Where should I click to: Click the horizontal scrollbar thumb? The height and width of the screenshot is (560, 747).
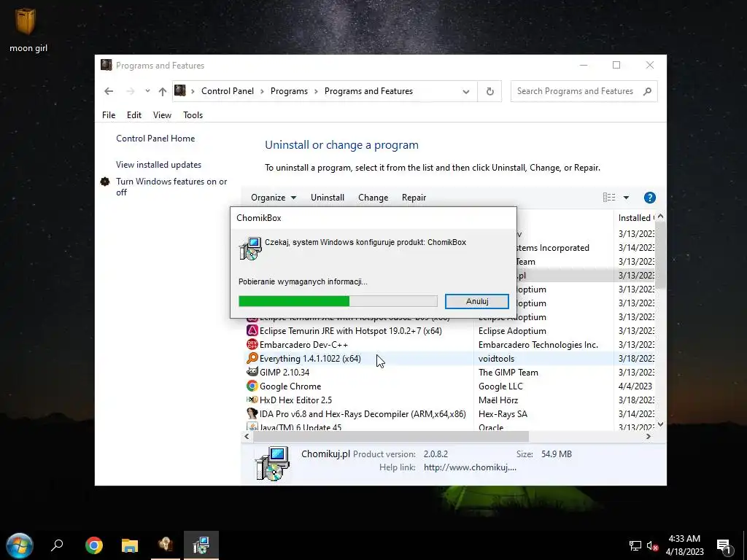[391, 436]
